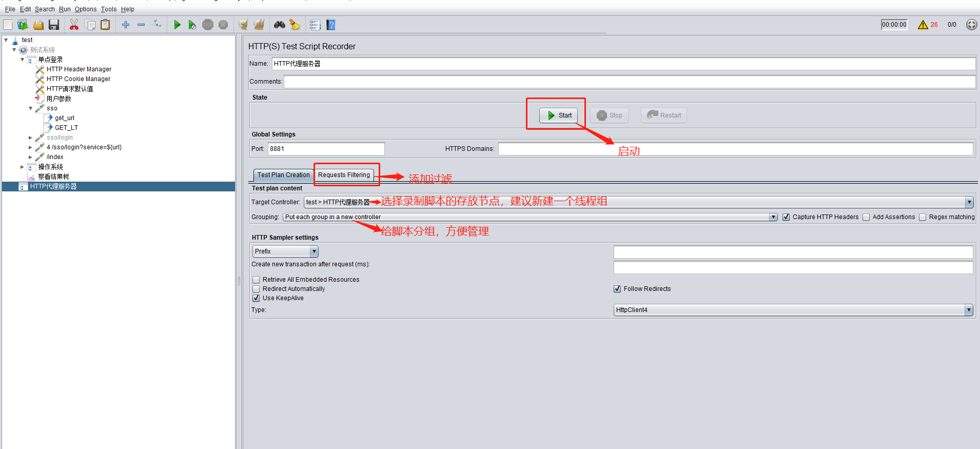The width and height of the screenshot is (980, 449).
Task: Click the Clear results broom icon
Action: [243, 25]
